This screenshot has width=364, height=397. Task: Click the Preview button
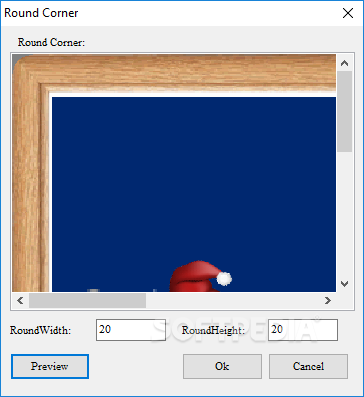click(50, 366)
